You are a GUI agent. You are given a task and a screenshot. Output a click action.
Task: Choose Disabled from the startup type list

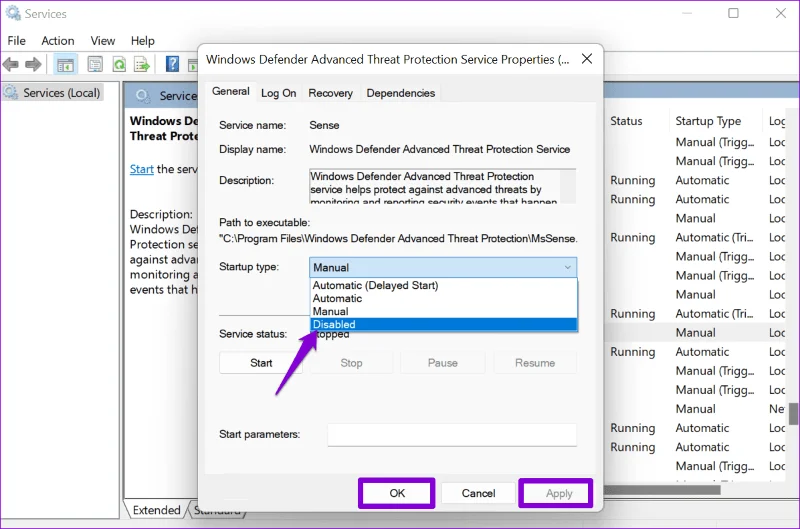pyautogui.click(x=443, y=324)
